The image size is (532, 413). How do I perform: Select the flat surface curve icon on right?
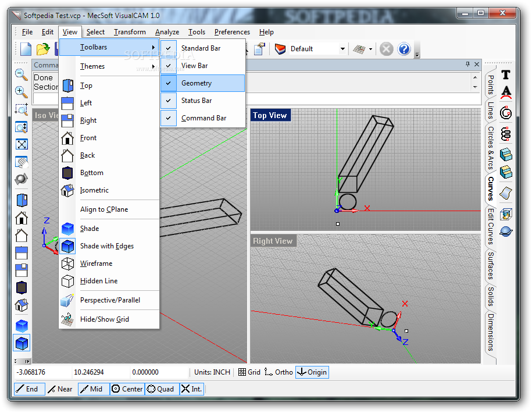tap(506, 193)
